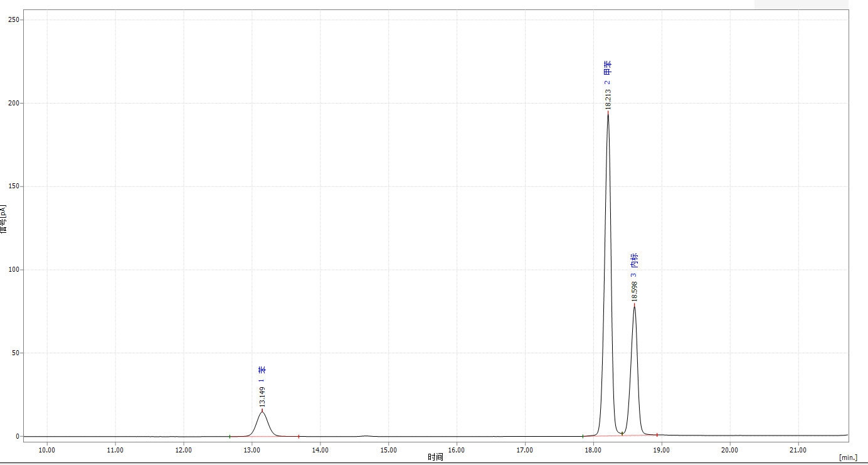Click the 21.00 tick on the time axis
Image resolution: width=868 pixels, height=465 pixels.
[x=798, y=449]
